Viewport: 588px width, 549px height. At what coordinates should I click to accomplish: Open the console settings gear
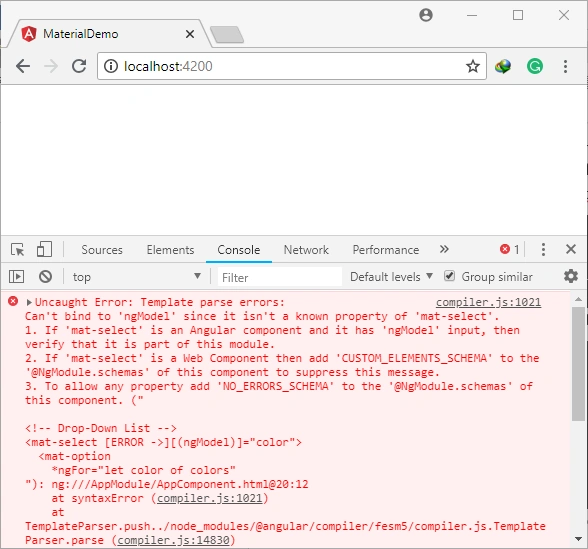[x=571, y=276]
